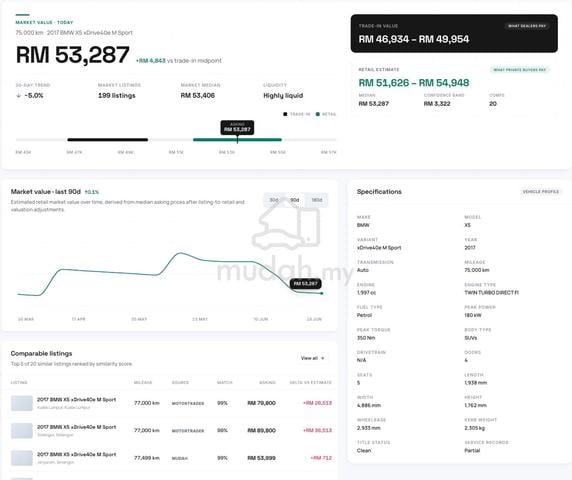Click the MUDAH source cell

click(180, 458)
